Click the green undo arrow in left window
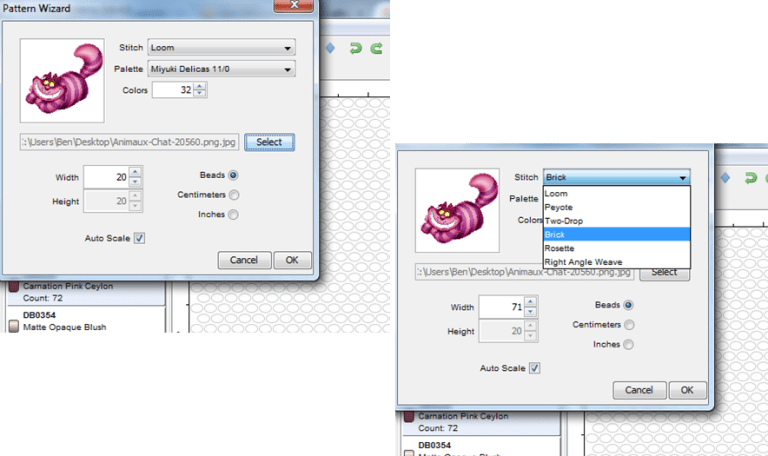Screen dimensions: 768x456 (x=356, y=48)
